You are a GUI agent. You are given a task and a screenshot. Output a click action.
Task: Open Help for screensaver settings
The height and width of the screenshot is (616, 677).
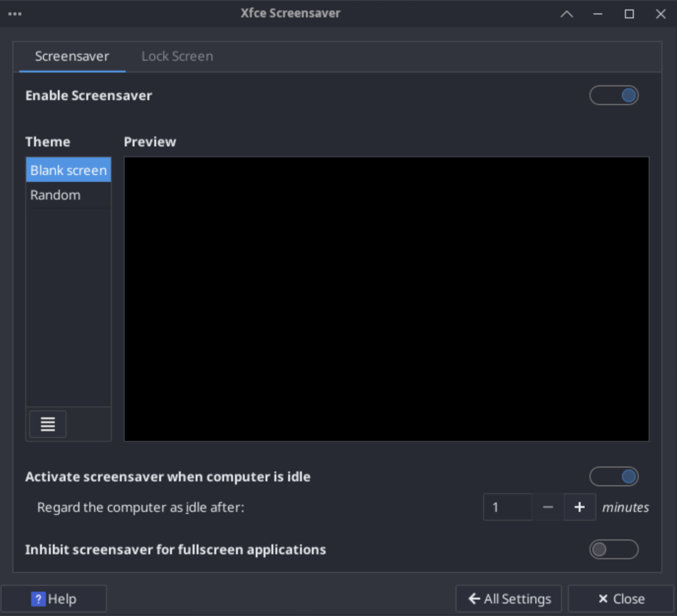[54, 599]
